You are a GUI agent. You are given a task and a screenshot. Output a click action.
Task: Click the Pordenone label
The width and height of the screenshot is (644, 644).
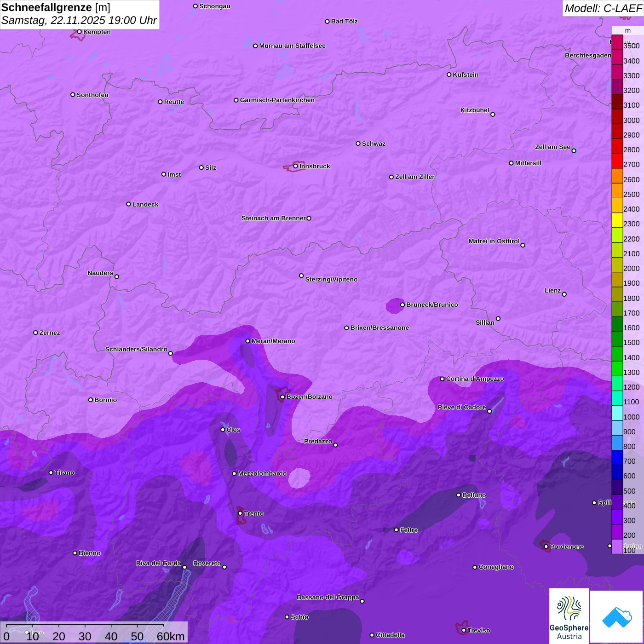pyautogui.click(x=567, y=546)
